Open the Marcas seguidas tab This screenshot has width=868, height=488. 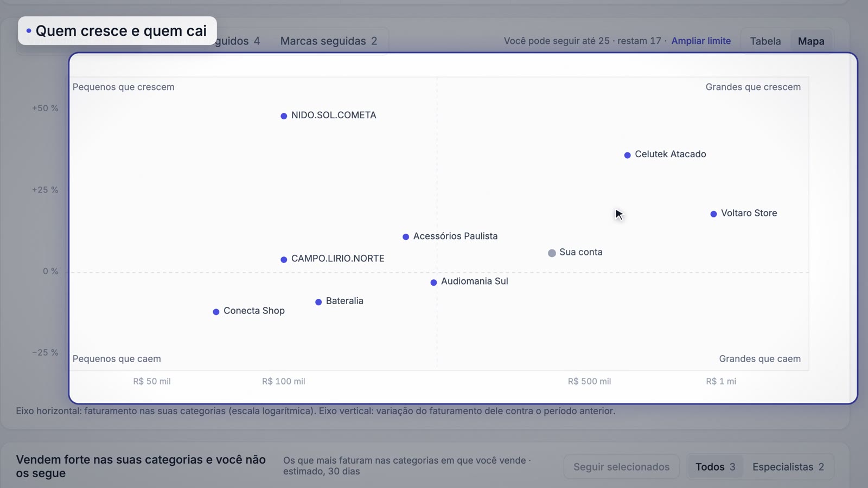point(328,41)
